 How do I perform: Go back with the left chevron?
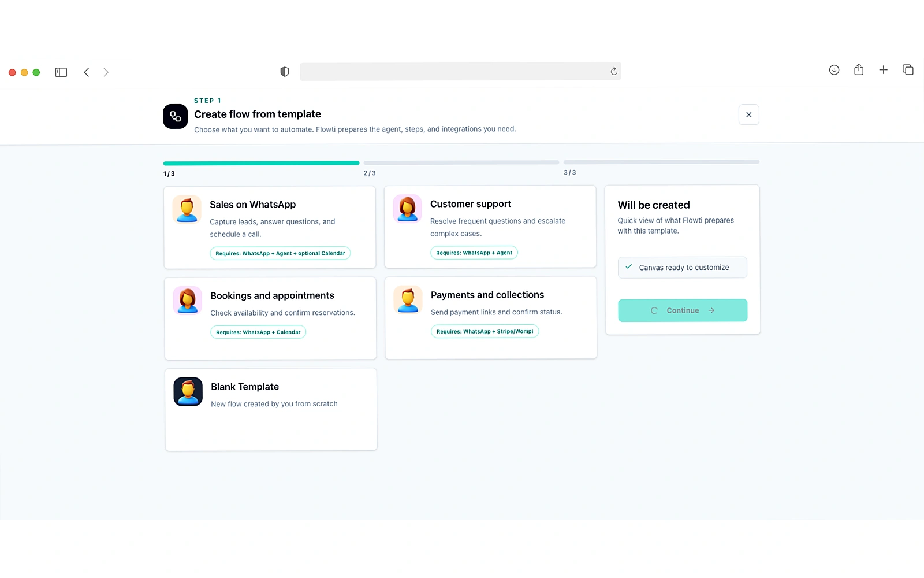coord(87,72)
